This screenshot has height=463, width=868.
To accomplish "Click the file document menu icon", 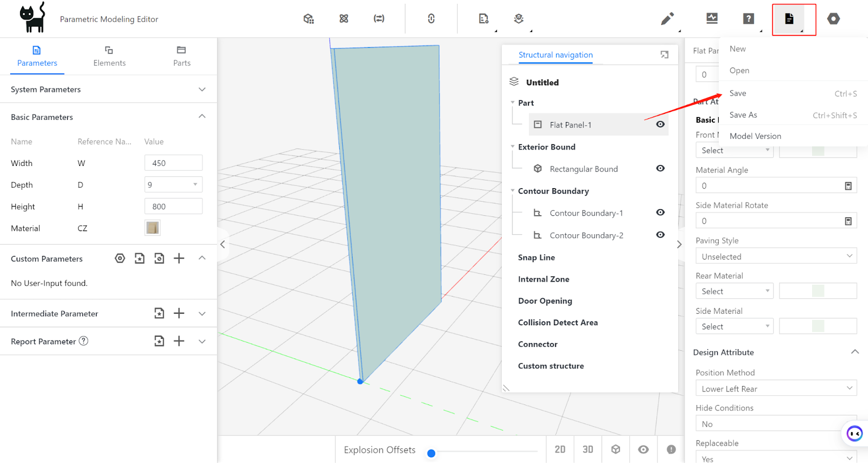I will pyautogui.click(x=789, y=19).
